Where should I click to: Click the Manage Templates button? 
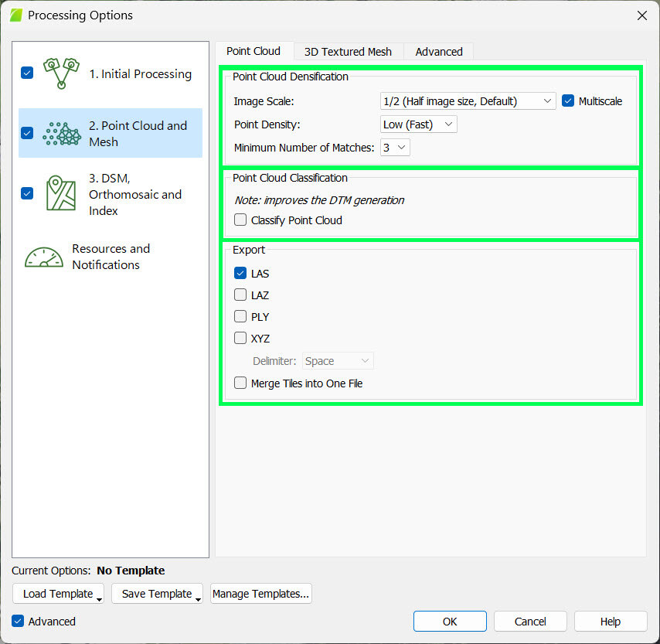260,594
